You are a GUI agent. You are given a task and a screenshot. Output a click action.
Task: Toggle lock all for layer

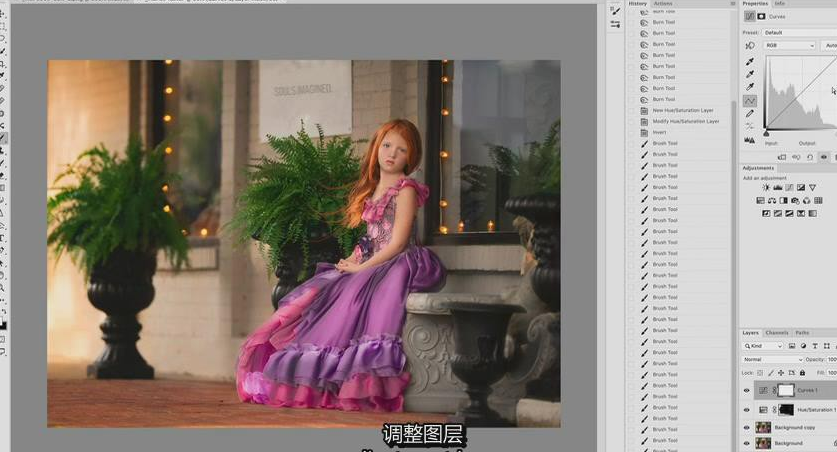(802, 373)
